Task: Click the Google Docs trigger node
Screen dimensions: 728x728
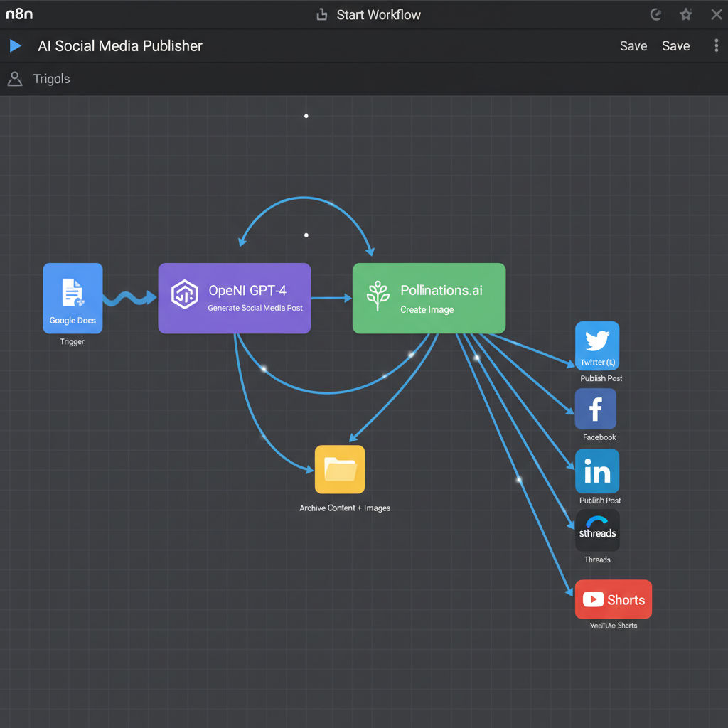Action: (73, 298)
